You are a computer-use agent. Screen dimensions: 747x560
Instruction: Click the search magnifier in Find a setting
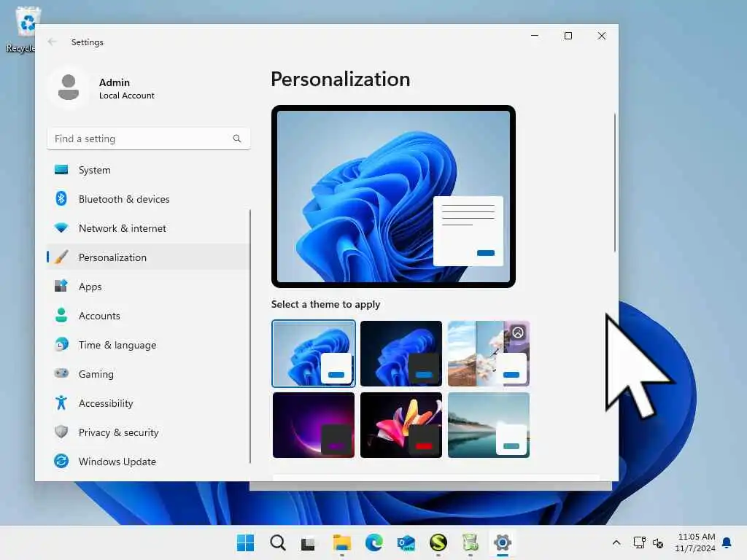tap(237, 139)
